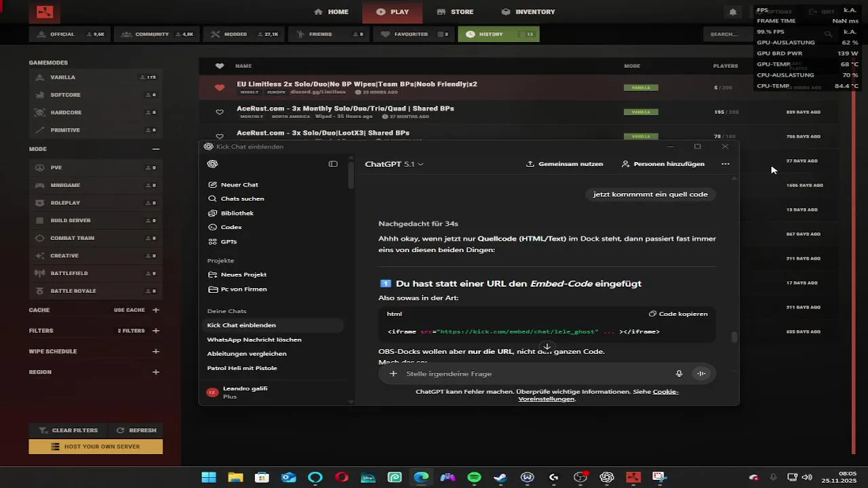868x488 pixels.
Task: Toggle the CREATIVE mode filter
Action: (x=96, y=256)
